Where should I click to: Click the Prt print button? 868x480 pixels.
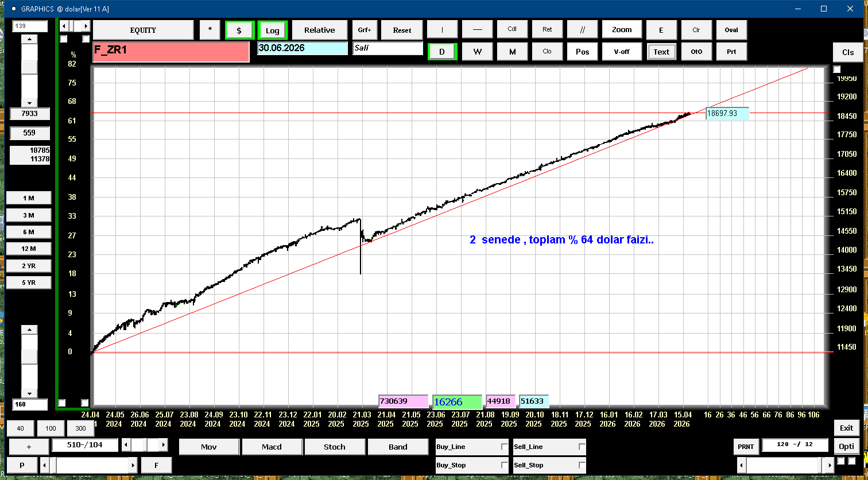coord(731,52)
